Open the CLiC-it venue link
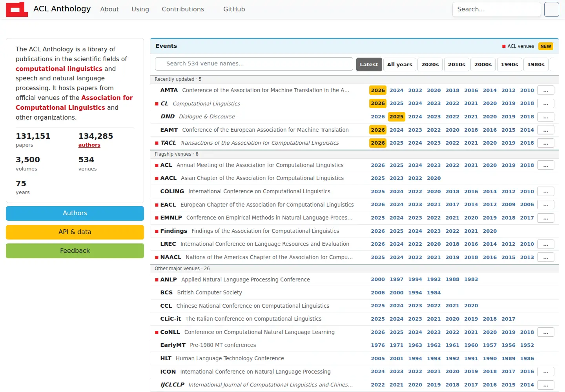This screenshot has width=565, height=392. 170,319
